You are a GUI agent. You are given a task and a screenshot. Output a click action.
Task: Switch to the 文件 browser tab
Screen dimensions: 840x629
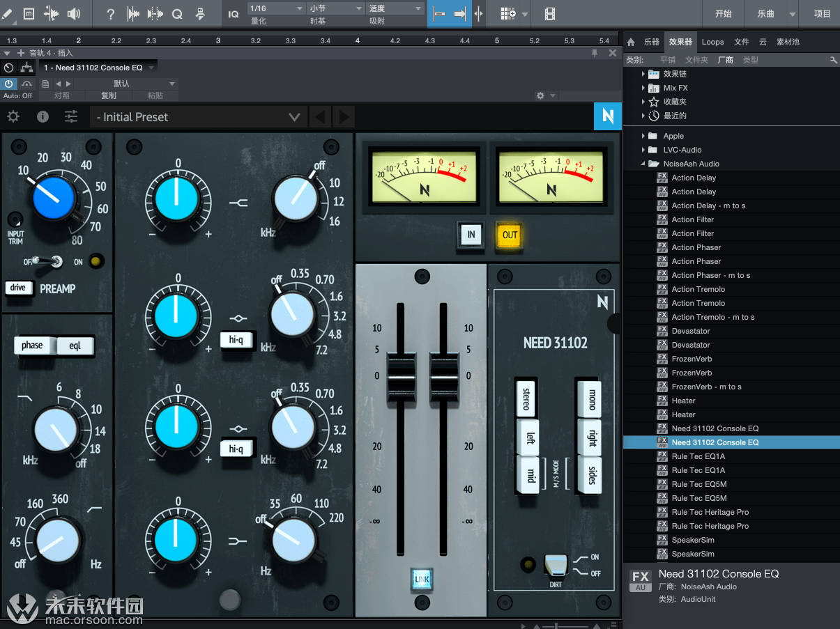point(742,42)
